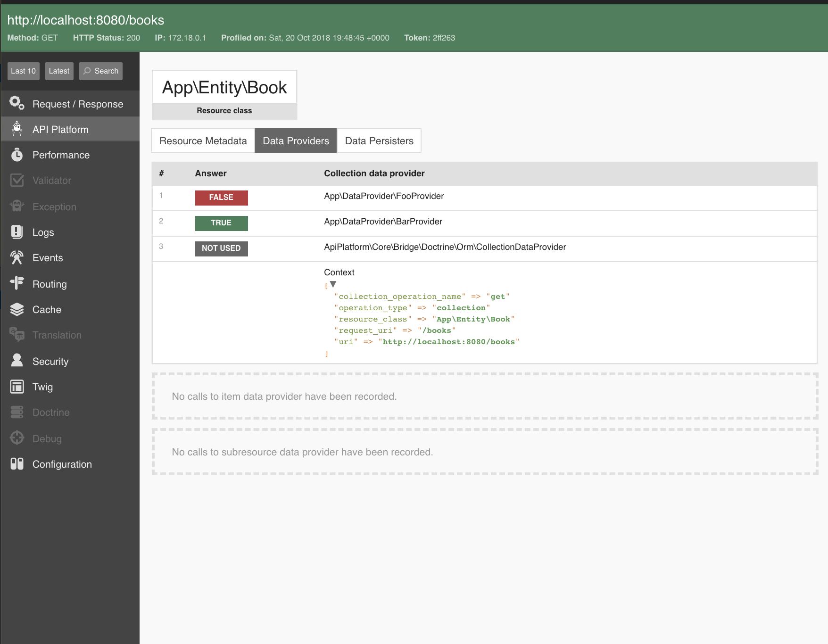The width and height of the screenshot is (828, 644).
Task: Select the Data Providers tab
Action: point(296,140)
